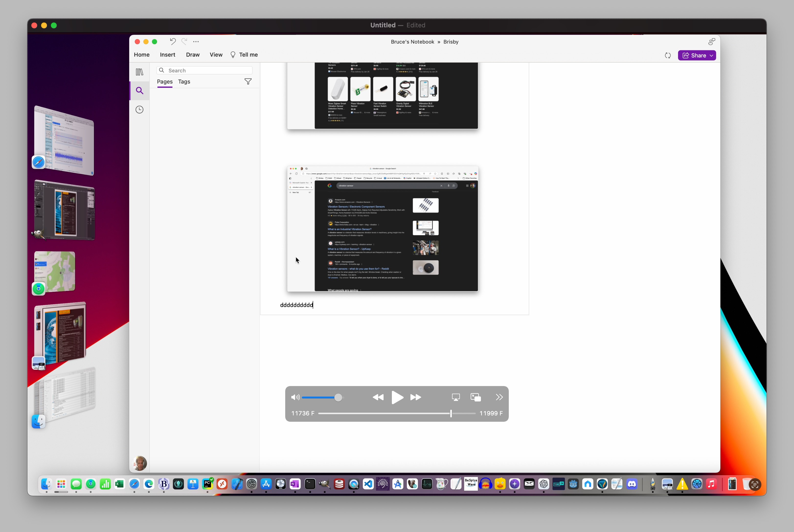Click the video timeline scrubber track
Screen dimensions: 794x532
(x=384, y=413)
